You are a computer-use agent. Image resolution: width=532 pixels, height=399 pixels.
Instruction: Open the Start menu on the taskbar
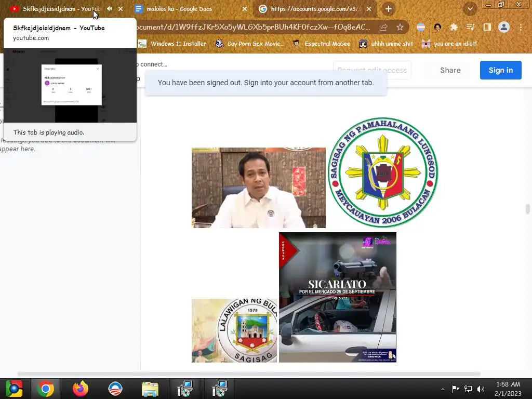[x=14, y=389]
